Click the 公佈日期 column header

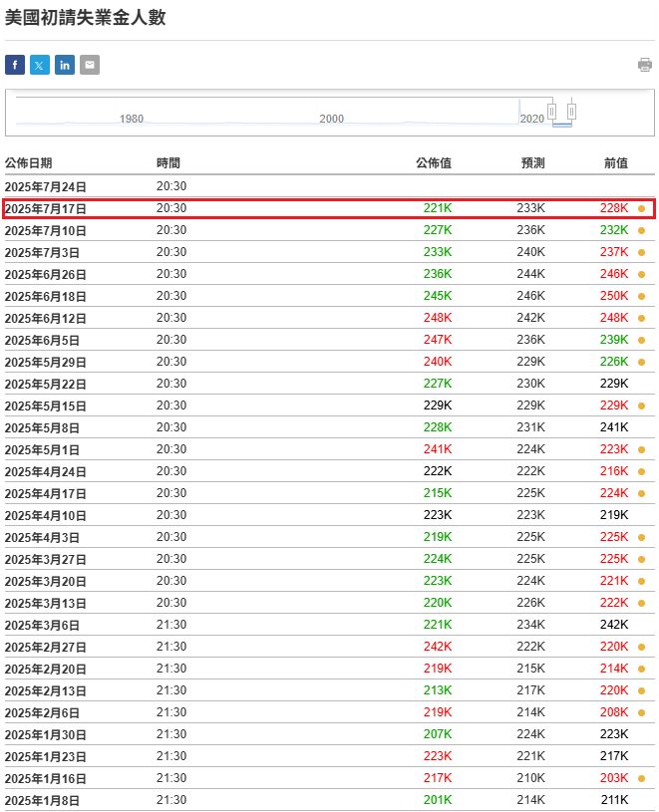pyautogui.click(x=29, y=162)
